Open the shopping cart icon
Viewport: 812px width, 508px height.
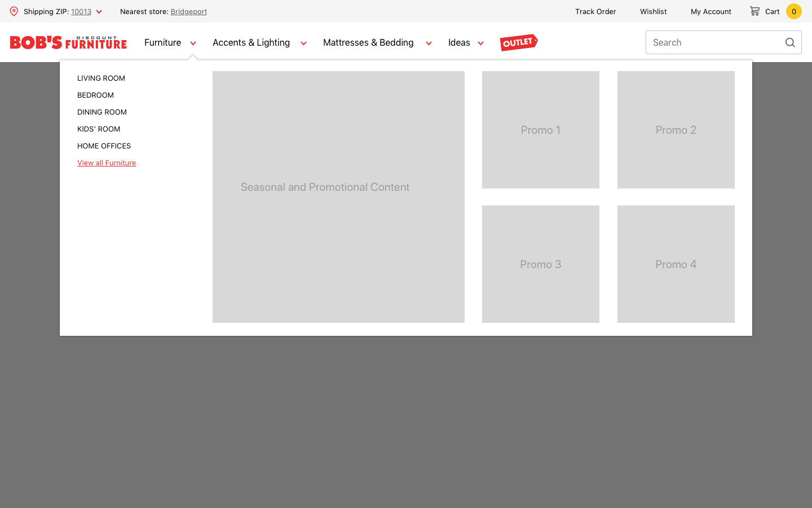pos(754,11)
